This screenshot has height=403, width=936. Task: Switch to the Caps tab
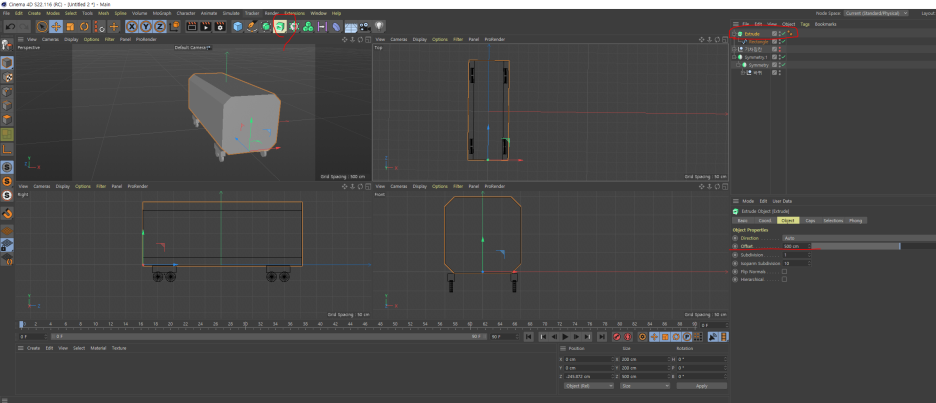(x=810, y=220)
